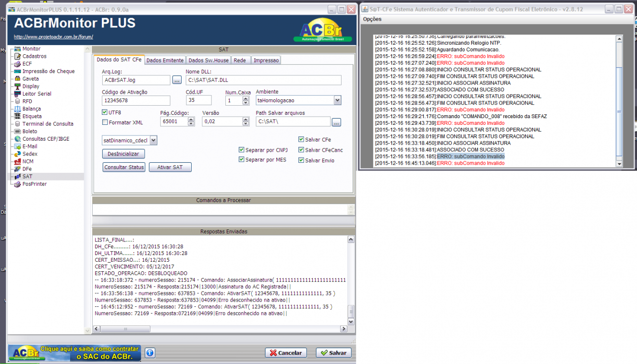Select the Display section icon

(18, 86)
